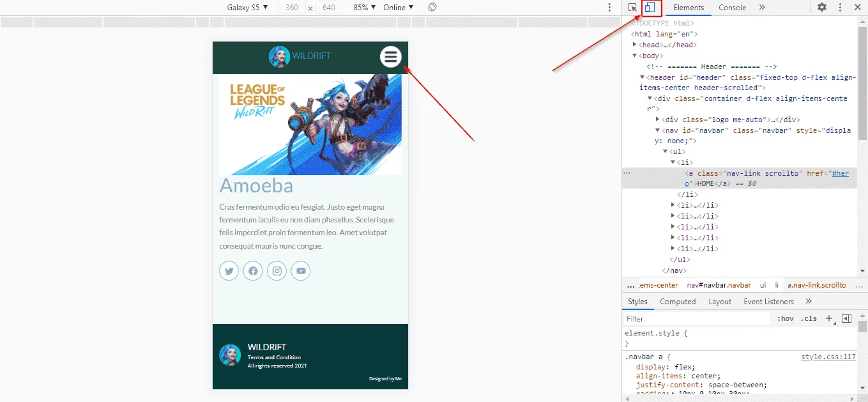The height and width of the screenshot is (402, 868).
Task: Activate the inspect element picker icon
Action: 632,8
